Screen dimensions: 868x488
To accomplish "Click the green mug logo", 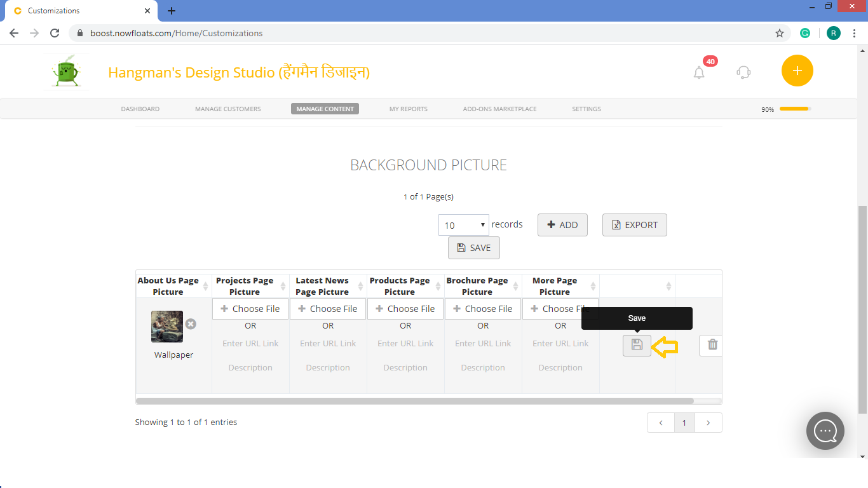I will [x=66, y=71].
